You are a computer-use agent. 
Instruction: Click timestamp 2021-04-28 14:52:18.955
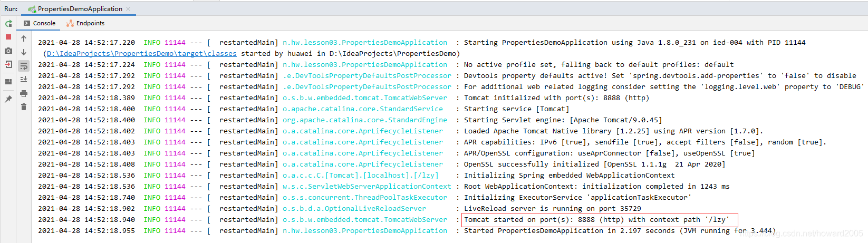click(x=86, y=230)
